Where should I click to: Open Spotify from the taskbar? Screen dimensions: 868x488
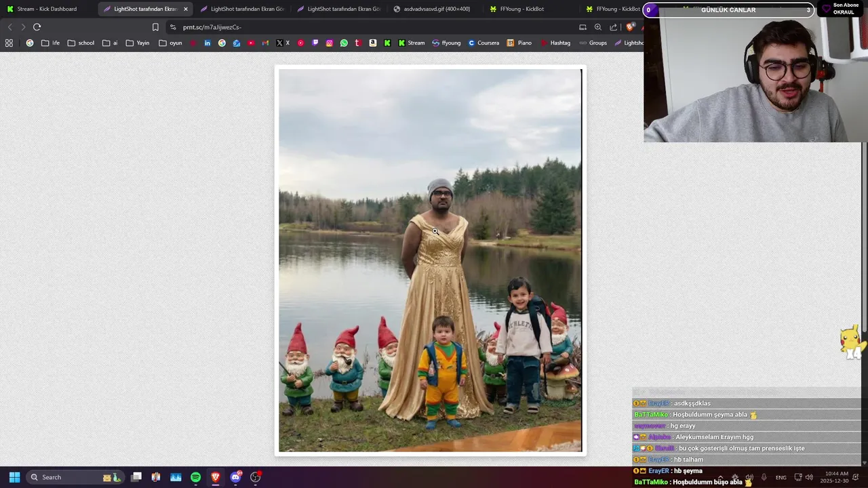click(195, 477)
